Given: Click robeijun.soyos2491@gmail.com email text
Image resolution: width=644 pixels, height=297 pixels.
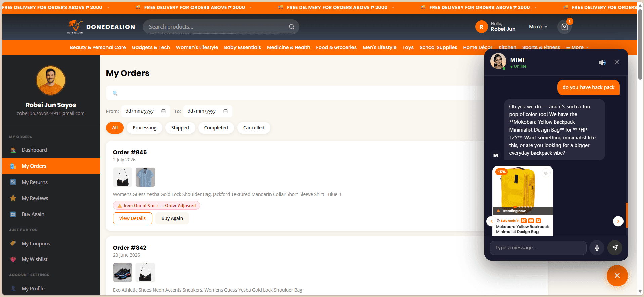Looking at the screenshot, I should tap(51, 113).
